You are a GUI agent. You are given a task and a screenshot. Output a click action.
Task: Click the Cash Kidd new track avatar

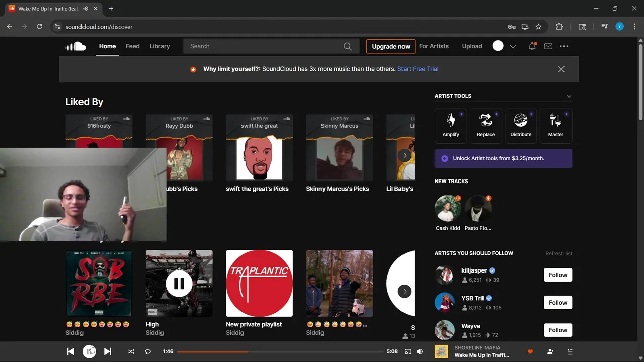448,208
